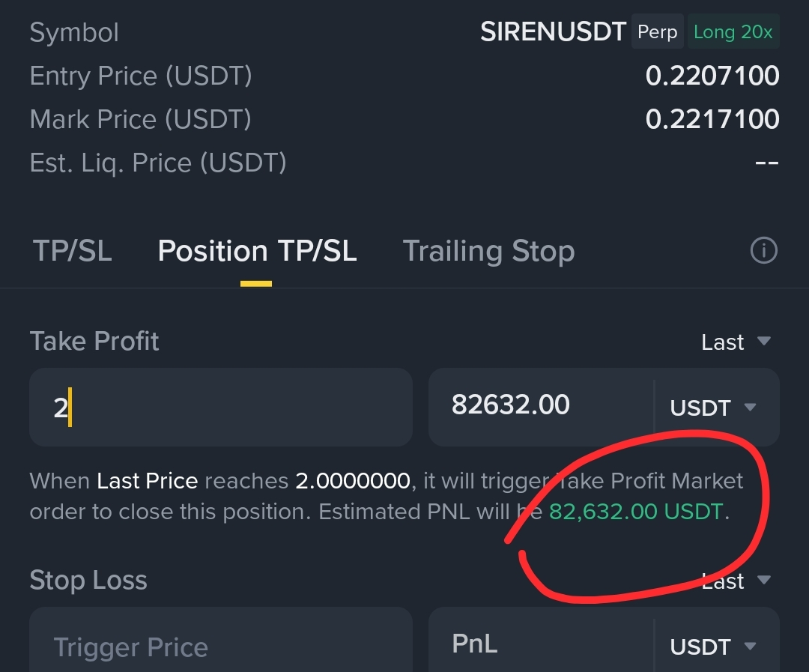Tap the Est. Liq. Price dashes value

tap(767, 163)
